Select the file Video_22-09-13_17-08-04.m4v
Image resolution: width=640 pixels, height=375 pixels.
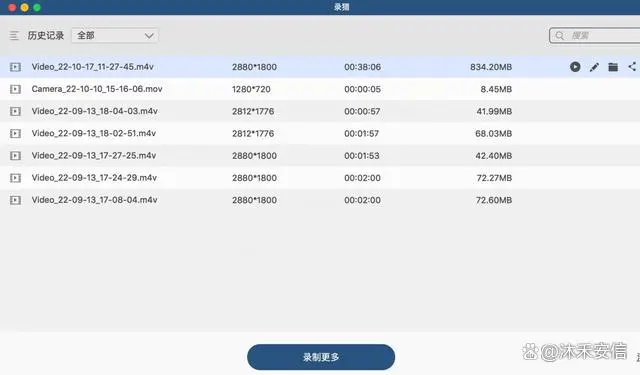coord(95,200)
